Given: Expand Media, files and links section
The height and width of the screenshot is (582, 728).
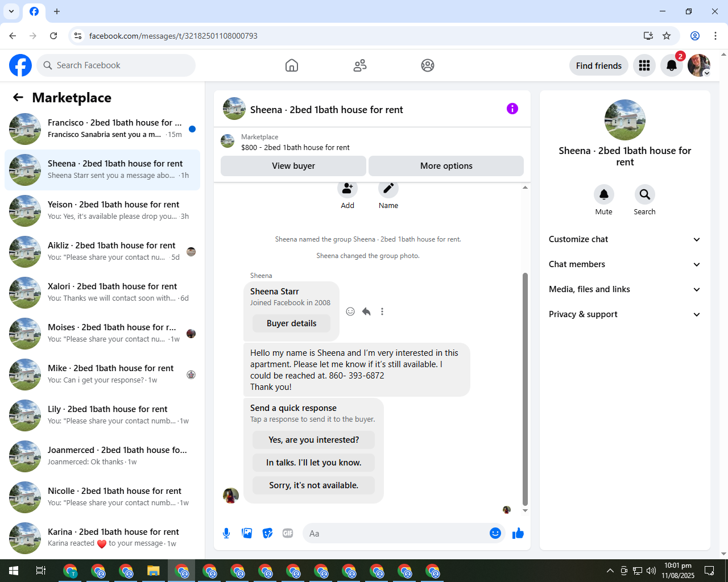Looking at the screenshot, I should pyautogui.click(x=624, y=289).
